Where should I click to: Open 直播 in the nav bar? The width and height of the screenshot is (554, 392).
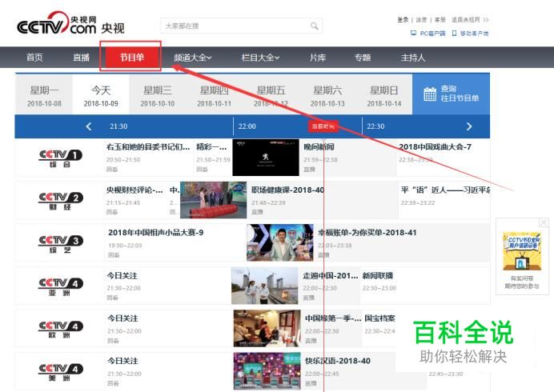pos(82,58)
